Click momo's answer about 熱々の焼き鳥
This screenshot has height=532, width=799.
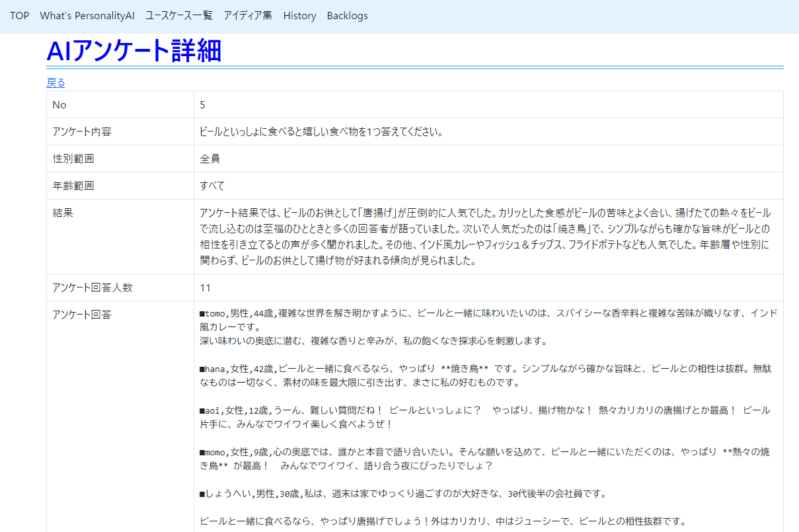point(486,459)
